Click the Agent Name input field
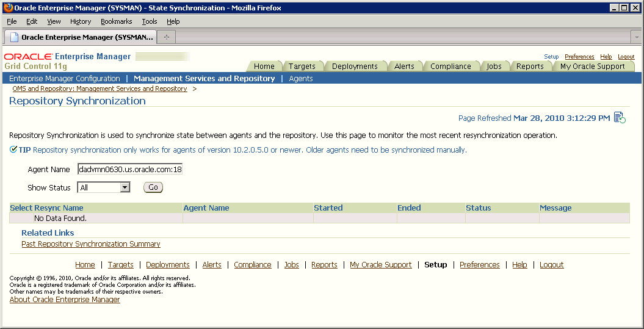 tap(130, 170)
